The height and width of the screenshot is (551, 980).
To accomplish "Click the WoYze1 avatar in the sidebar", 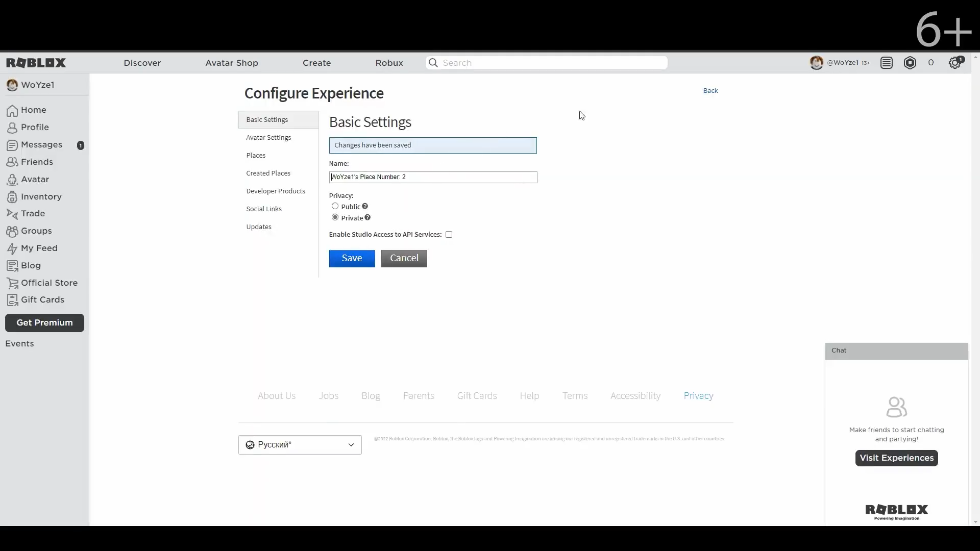I will 12,85.
